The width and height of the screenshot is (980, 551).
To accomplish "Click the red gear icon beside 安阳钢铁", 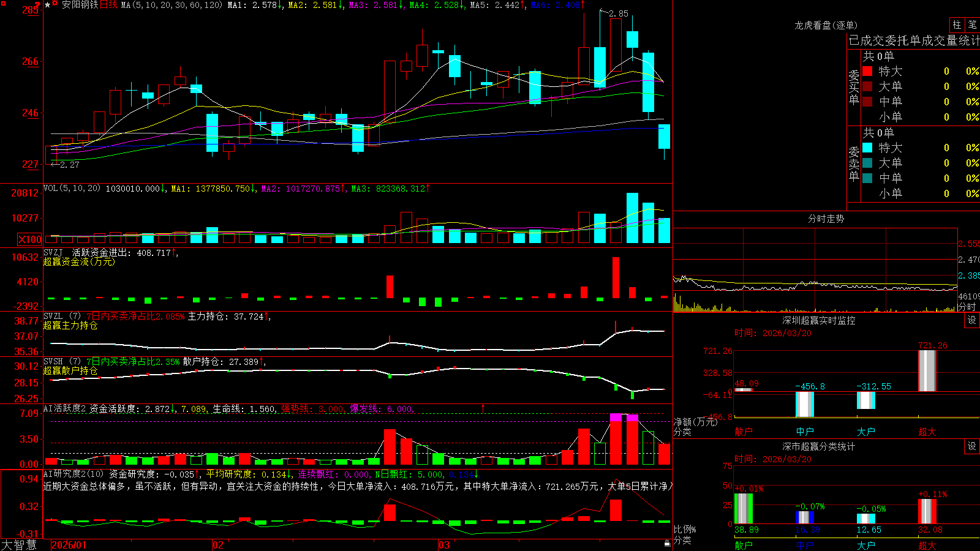I will tap(55, 2).
